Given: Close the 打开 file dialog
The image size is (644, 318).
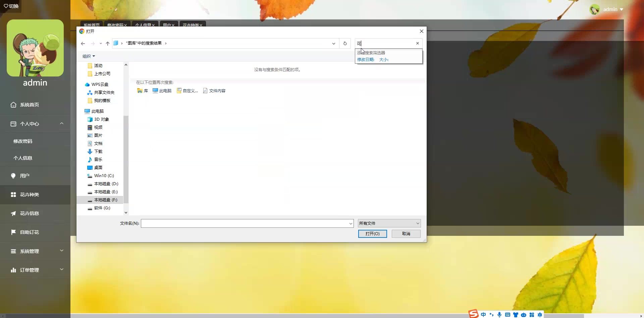Looking at the screenshot, I should click(422, 31).
